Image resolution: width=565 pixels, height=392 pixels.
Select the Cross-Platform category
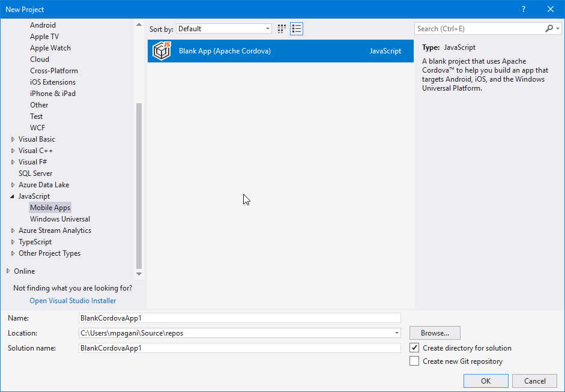54,71
